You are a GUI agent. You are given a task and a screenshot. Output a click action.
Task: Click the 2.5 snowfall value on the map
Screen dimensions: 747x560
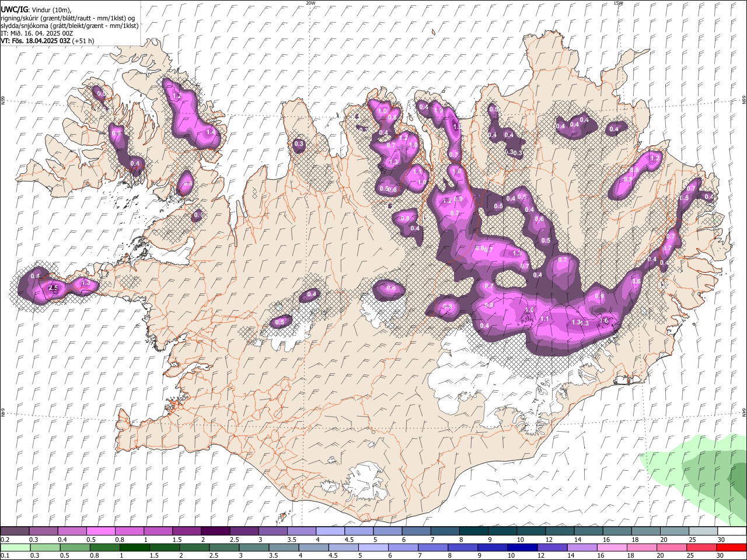tap(53, 288)
